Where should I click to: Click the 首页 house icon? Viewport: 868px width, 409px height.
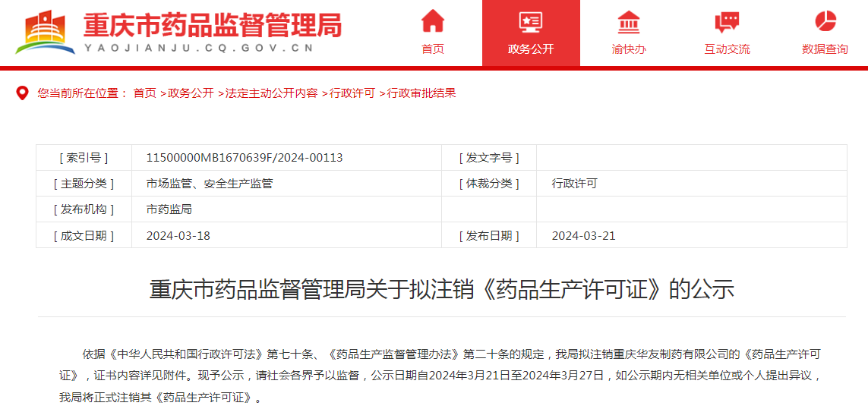click(432, 21)
